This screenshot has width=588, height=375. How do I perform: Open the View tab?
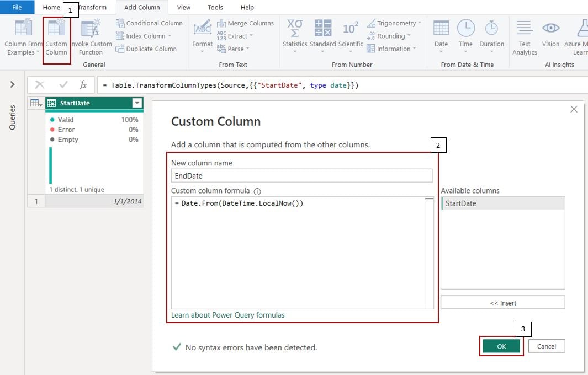pos(183,7)
